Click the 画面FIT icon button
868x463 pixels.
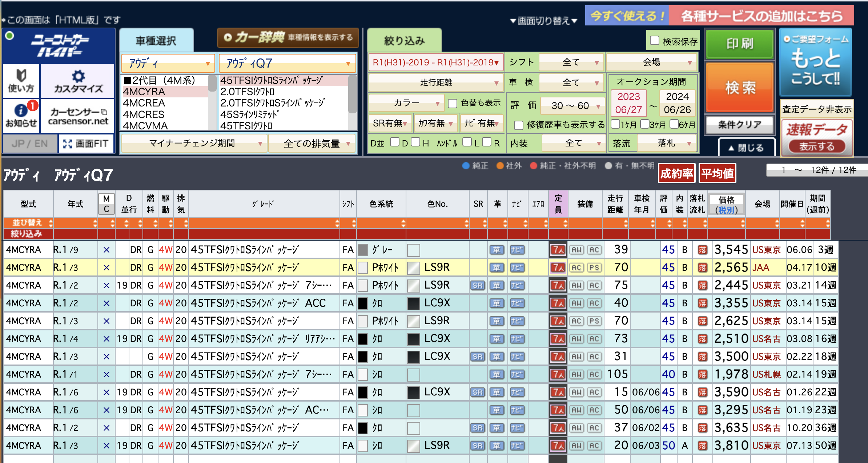(x=86, y=144)
